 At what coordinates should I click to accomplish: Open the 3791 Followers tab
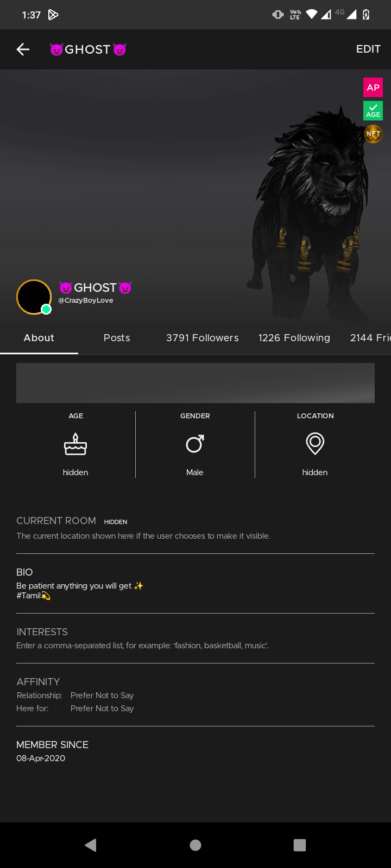[203, 338]
